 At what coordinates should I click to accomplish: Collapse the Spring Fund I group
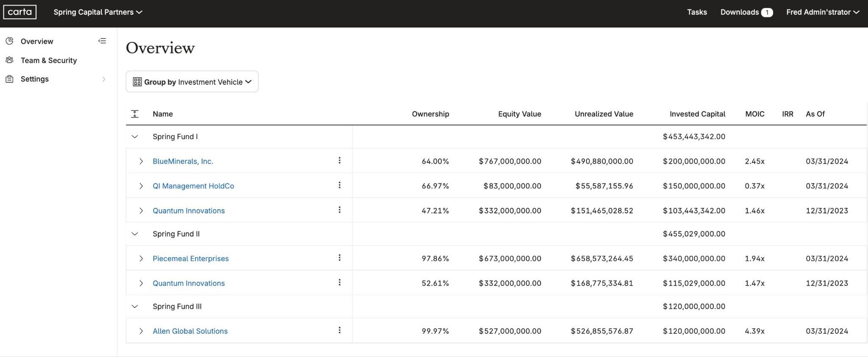[x=135, y=137]
